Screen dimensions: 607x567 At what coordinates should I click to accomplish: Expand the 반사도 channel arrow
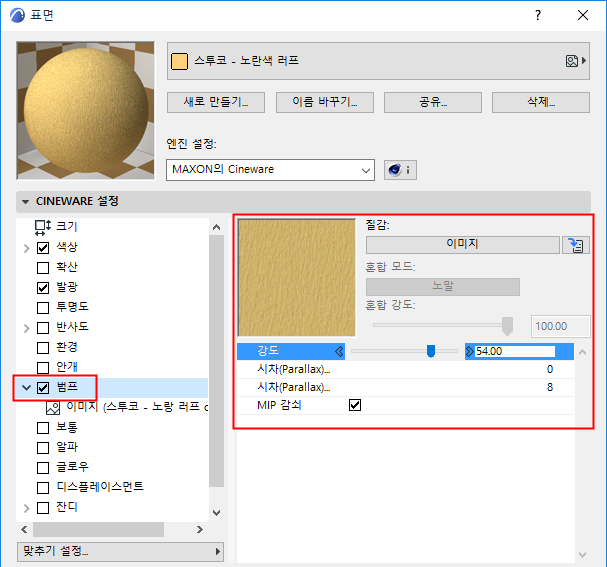coord(26,328)
